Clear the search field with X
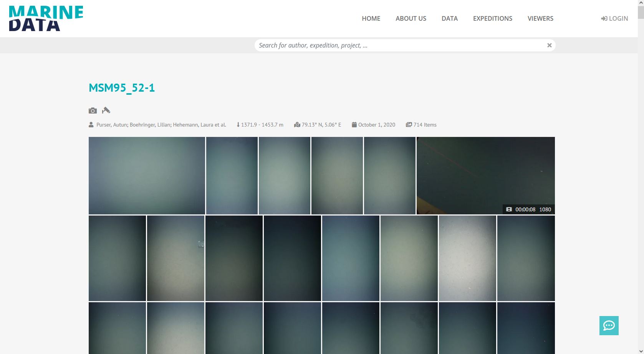The image size is (644, 354). [549, 45]
